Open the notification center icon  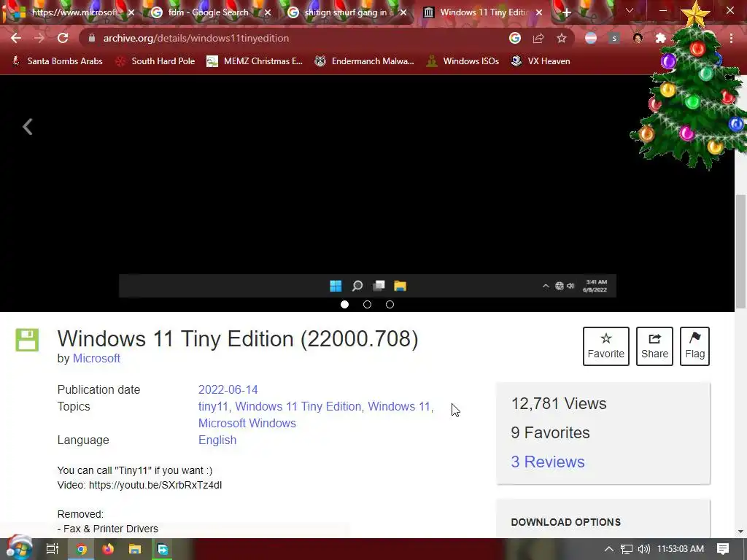click(723, 549)
